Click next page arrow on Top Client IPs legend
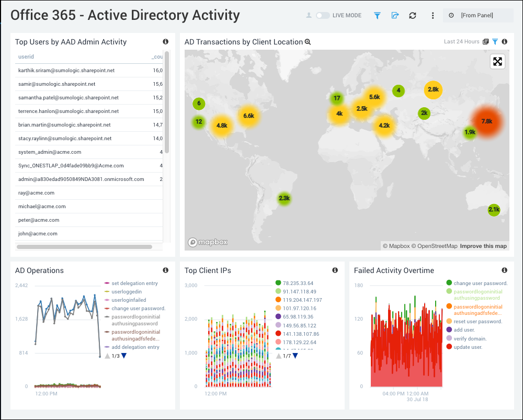 296,355
